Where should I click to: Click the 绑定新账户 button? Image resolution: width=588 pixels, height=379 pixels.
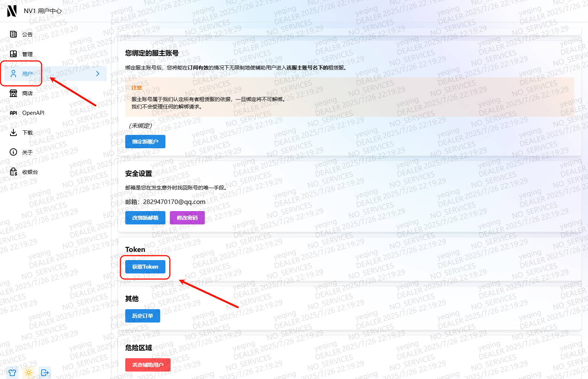click(145, 142)
